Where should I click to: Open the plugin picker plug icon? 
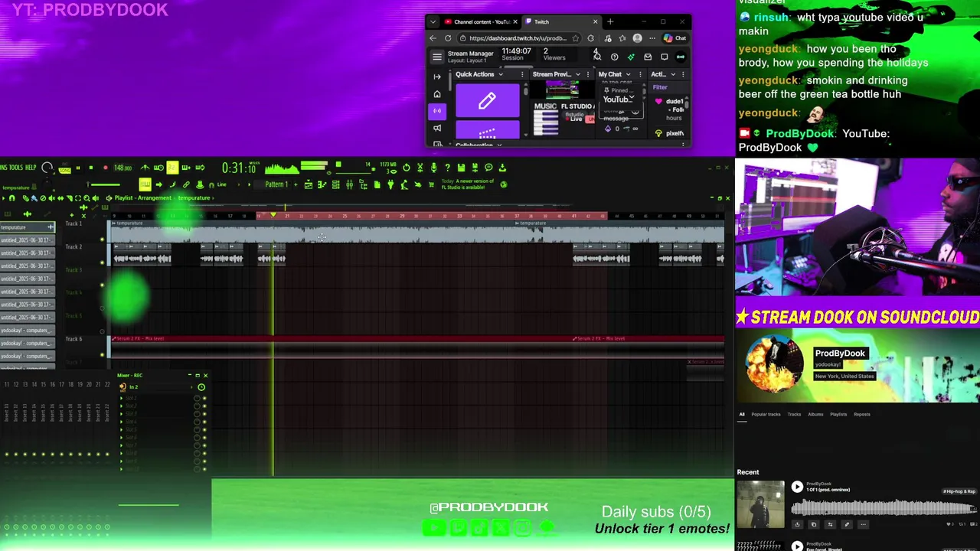390,184
